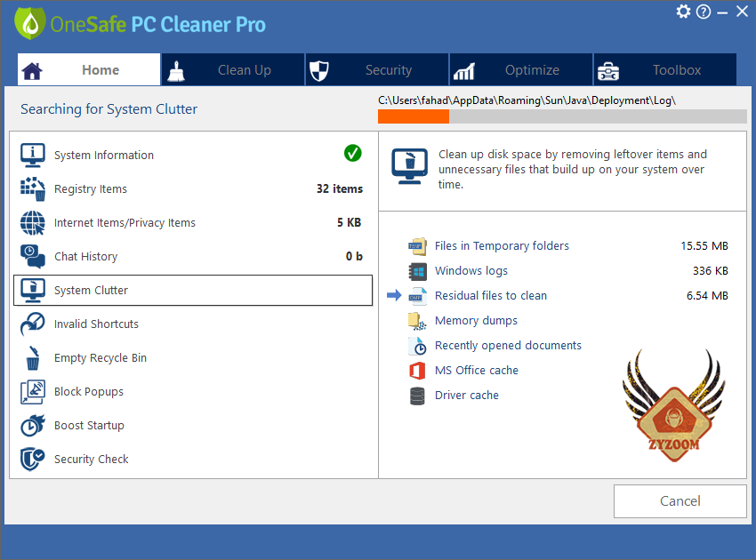This screenshot has height=560, width=756.
Task: Click the Registry Items icon
Action: point(33,189)
